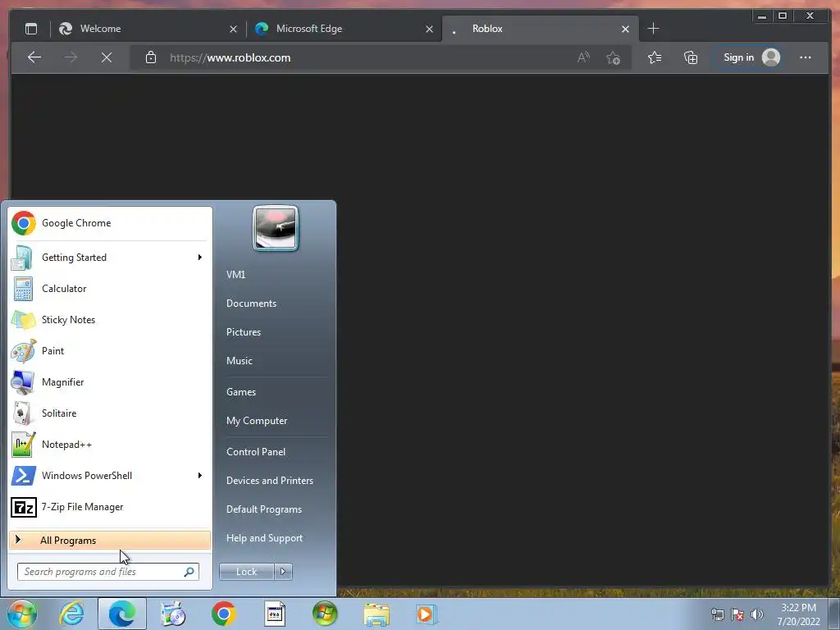Open Read aloud icon in address bar
The width and height of the screenshot is (840, 630).
[x=583, y=57]
